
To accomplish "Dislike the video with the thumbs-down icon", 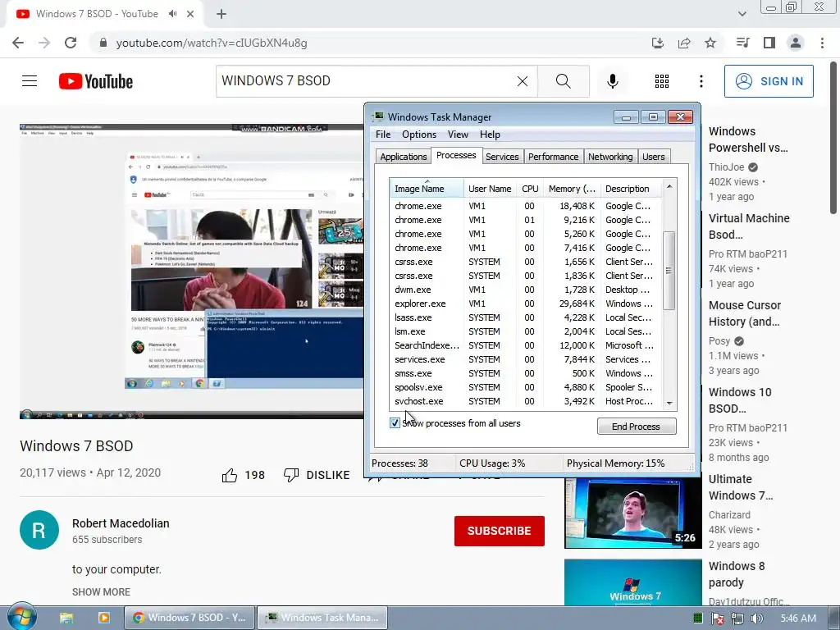I will pos(291,475).
